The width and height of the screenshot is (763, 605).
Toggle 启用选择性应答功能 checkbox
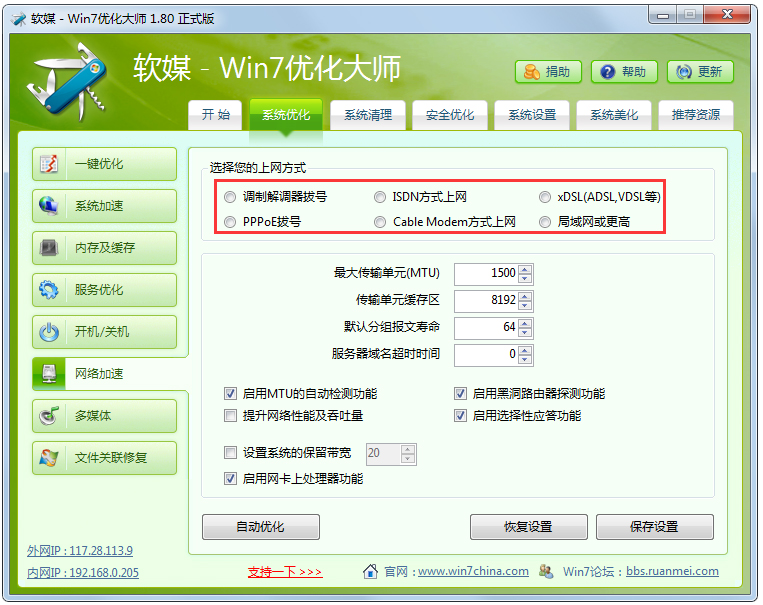pos(460,416)
